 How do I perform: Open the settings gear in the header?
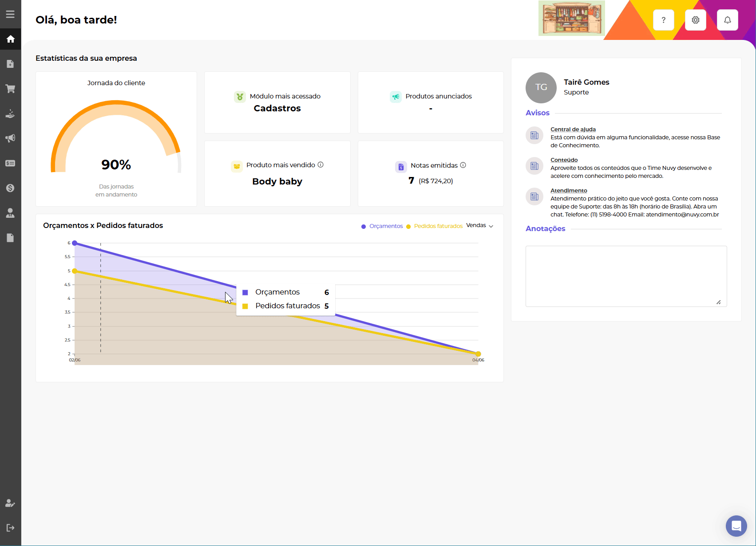695,20
